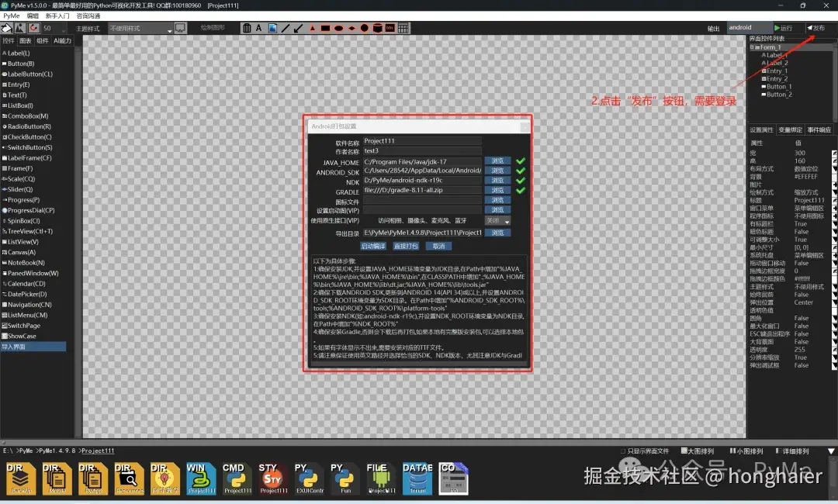
Task: Click the magnet snap icon in toolbar
Action: coord(33,28)
